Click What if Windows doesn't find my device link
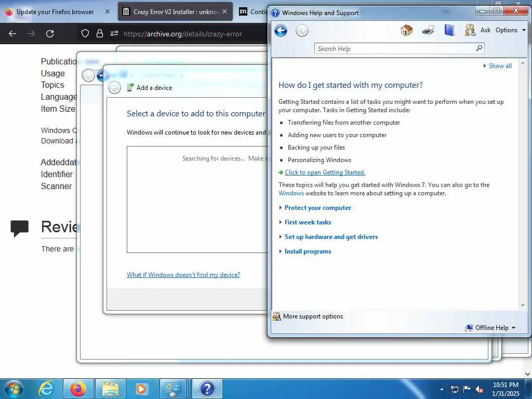This screenshot has height=399, width=532. pyautogui.click(x=183, y=274)
